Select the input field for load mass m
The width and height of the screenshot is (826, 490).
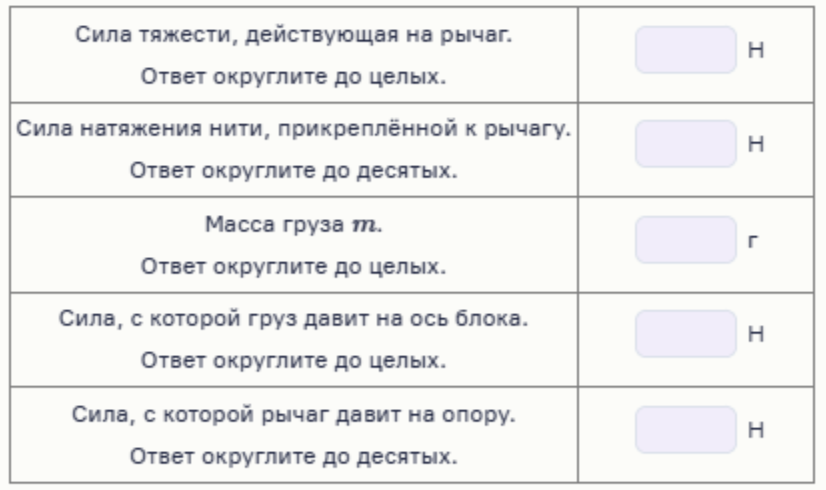[686, 240]
